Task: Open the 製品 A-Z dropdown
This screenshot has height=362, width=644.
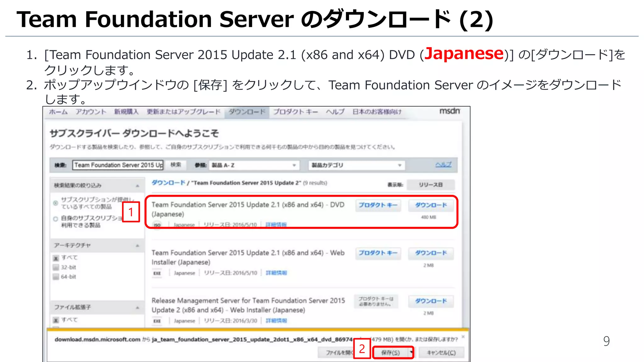Action: tap(254, 165)
